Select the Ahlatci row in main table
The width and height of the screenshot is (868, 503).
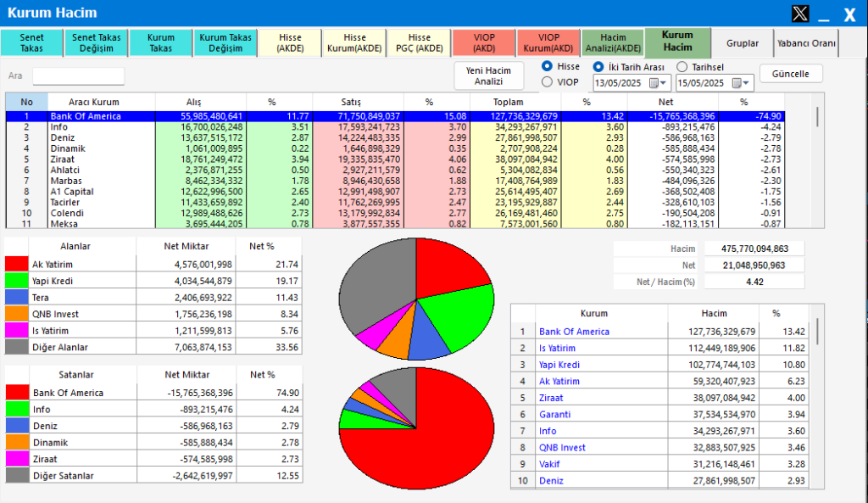395,170
